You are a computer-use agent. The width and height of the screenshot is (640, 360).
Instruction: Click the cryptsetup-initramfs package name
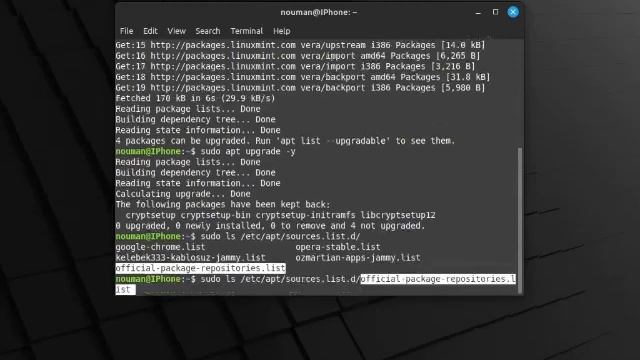pos(305,215)
